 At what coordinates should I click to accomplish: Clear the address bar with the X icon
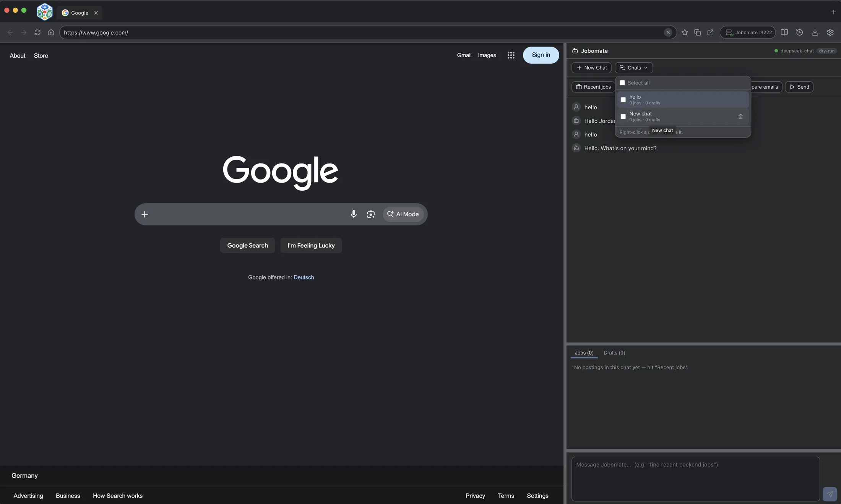668,32
